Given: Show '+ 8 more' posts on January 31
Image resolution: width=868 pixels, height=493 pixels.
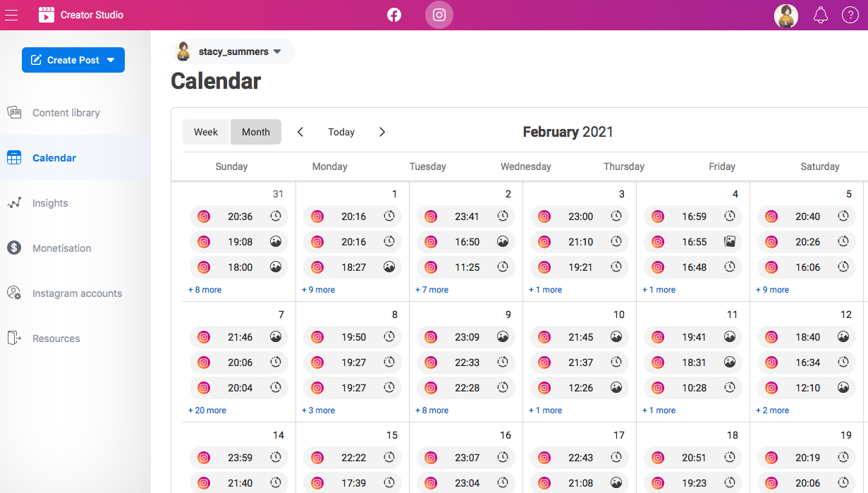Looking at the screenshot, I should (204, 289).
